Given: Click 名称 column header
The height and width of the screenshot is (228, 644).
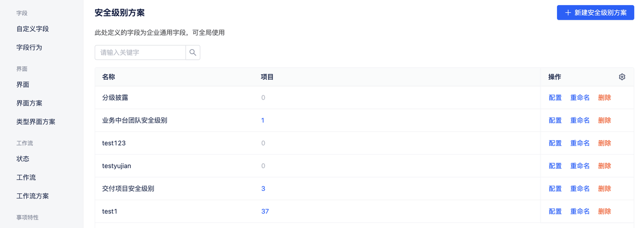Looking at the screenshot, I should click(109, 77).
